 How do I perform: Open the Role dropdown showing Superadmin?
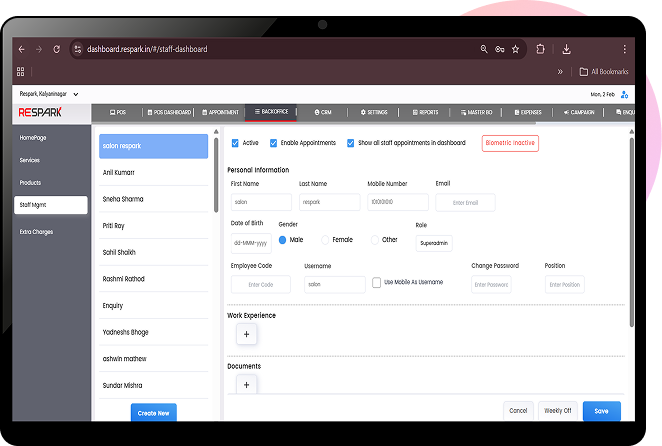click(434, 242)
